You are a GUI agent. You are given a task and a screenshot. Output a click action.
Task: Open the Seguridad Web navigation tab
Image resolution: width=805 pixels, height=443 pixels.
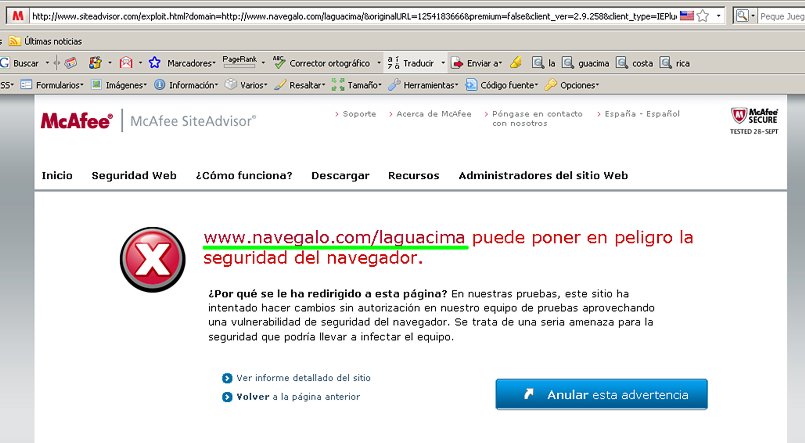tap(134, 175)
